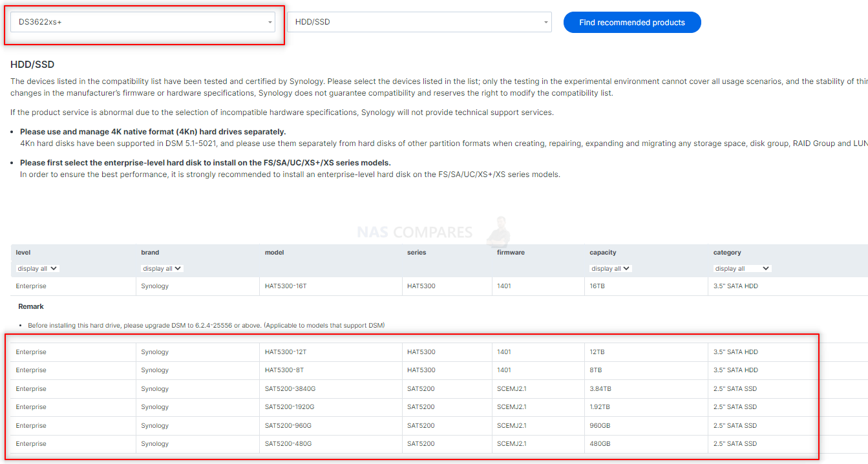Click the 8TB capacity value
This screenshot has height=464, width=868.
[596, 370]
